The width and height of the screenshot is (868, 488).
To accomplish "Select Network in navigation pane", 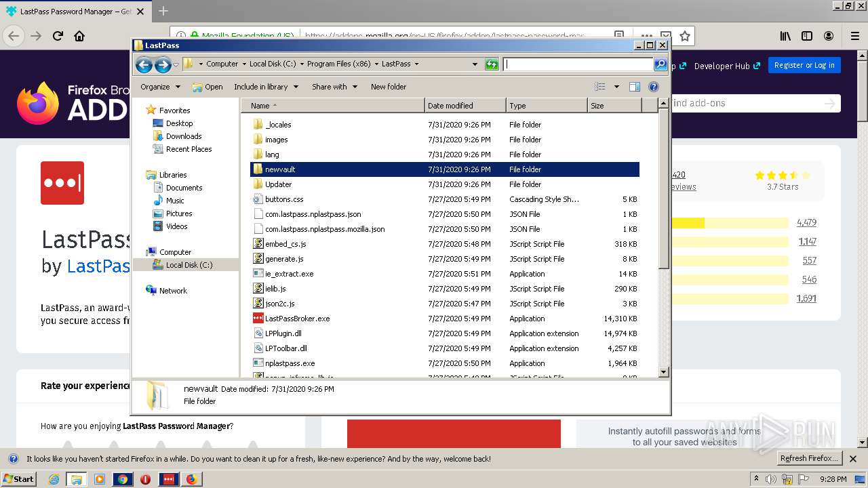I will click(x=166, y=291).
